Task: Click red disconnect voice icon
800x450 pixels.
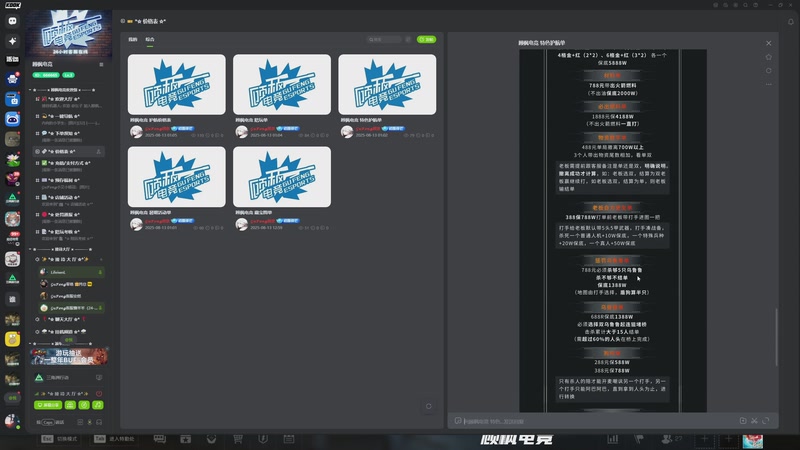Action: tap(99, 393)
